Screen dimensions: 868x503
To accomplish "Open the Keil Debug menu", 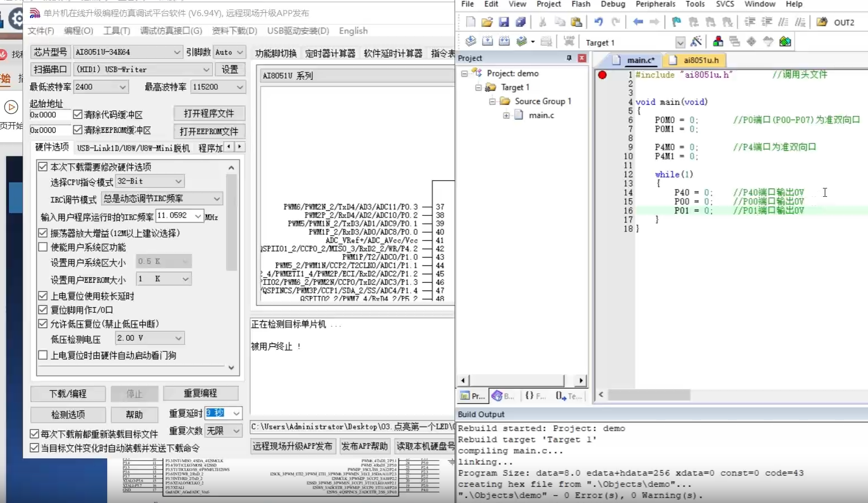I will (613, 4).
